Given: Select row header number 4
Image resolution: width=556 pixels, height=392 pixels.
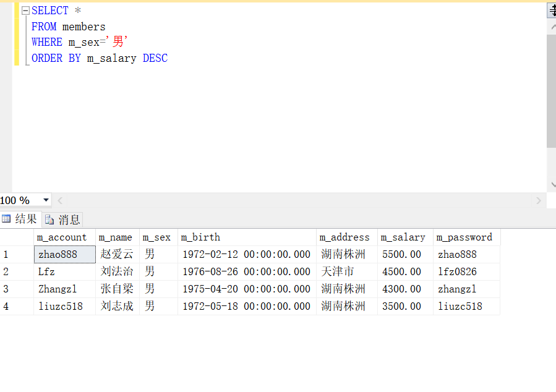Looking at the screenshot, I should (17, 306).
